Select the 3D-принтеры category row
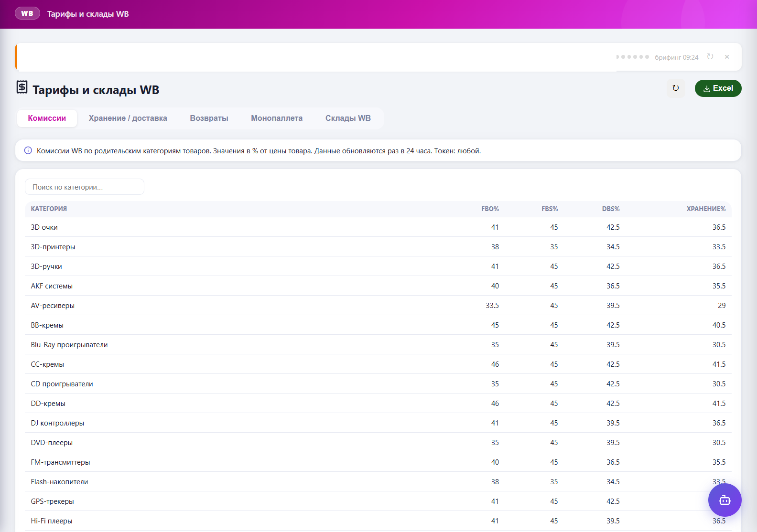 (x=378, y=247)
